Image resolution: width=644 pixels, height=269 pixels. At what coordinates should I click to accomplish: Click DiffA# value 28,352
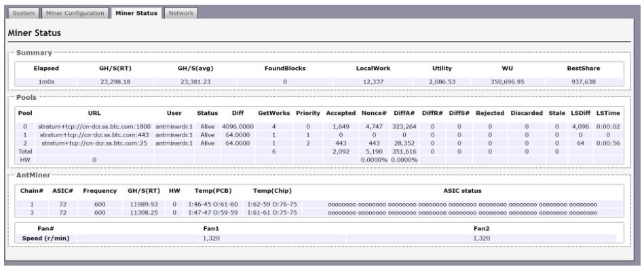tap(404, 143)
